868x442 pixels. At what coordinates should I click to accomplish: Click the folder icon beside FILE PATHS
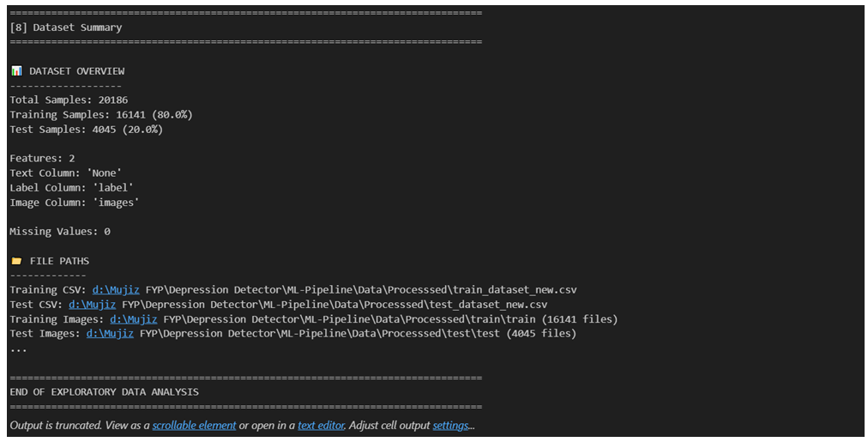16,261
